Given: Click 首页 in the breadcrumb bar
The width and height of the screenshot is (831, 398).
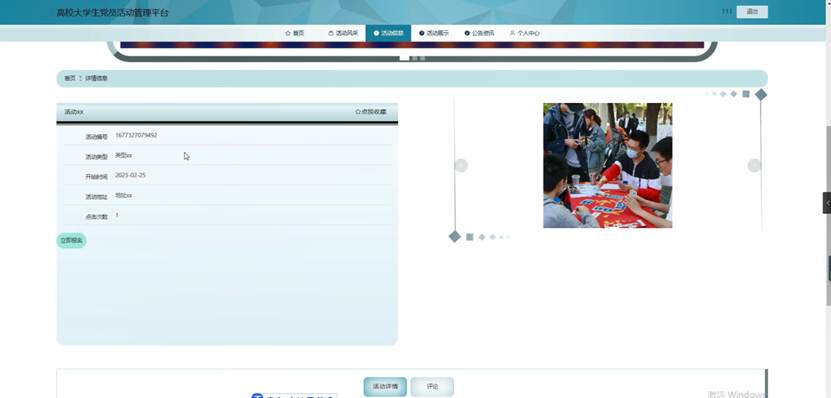Looking at the screenshot, I should point(70,78).
